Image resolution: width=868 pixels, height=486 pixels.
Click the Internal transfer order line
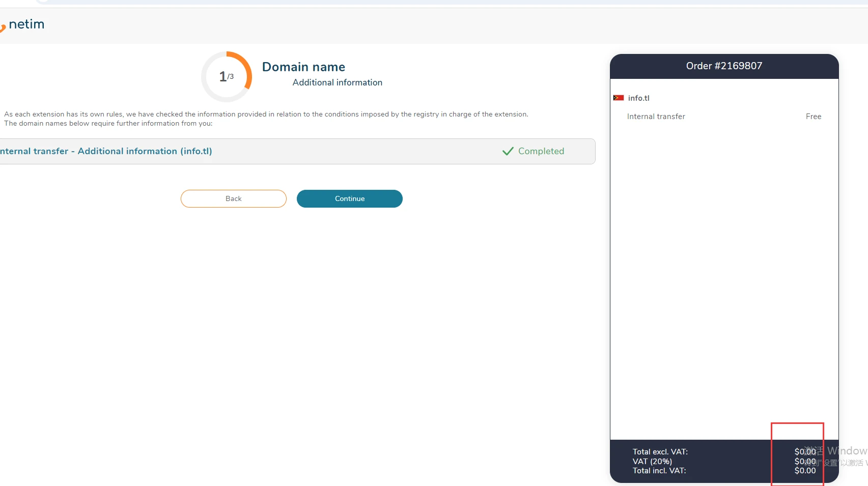656,117
